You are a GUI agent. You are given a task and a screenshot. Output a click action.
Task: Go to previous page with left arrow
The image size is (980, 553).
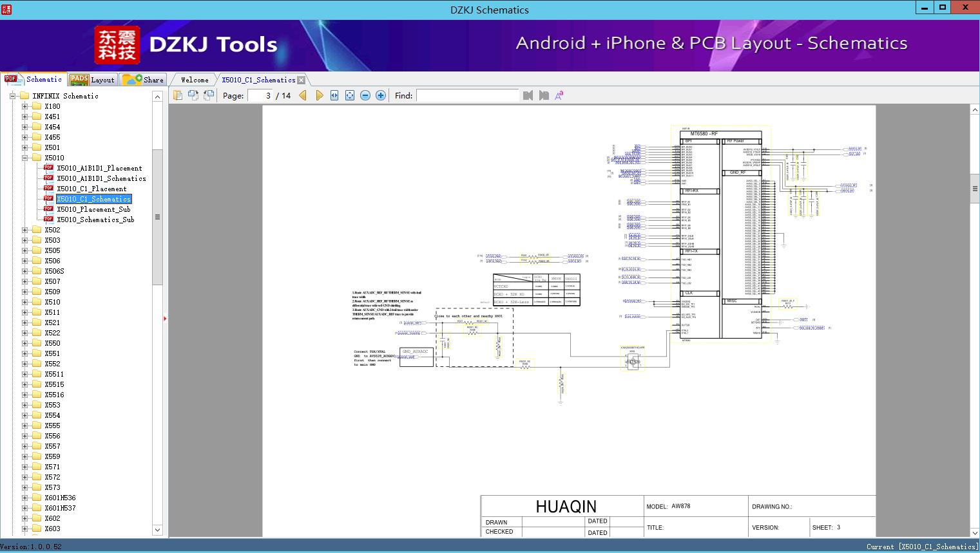pyautogui.click(x=303, y=95)
